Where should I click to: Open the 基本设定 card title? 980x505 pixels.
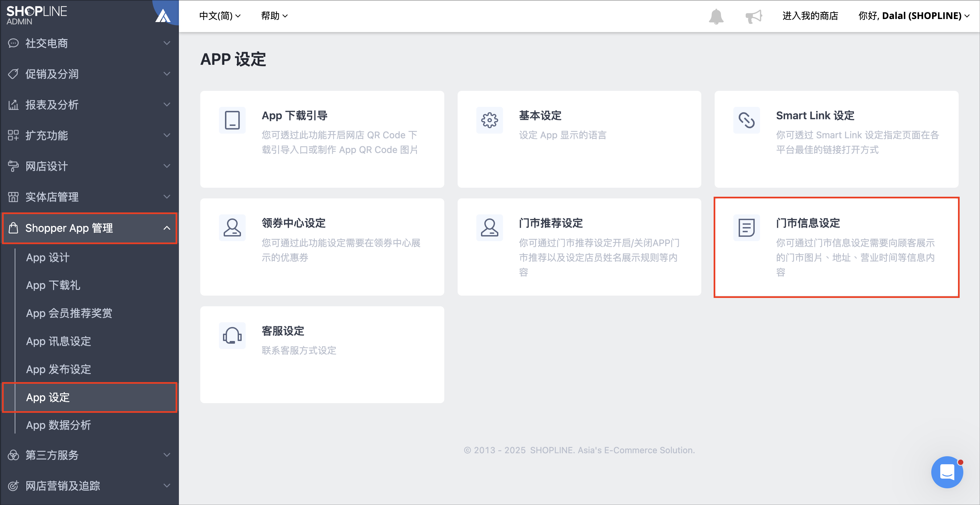(540, 115)
